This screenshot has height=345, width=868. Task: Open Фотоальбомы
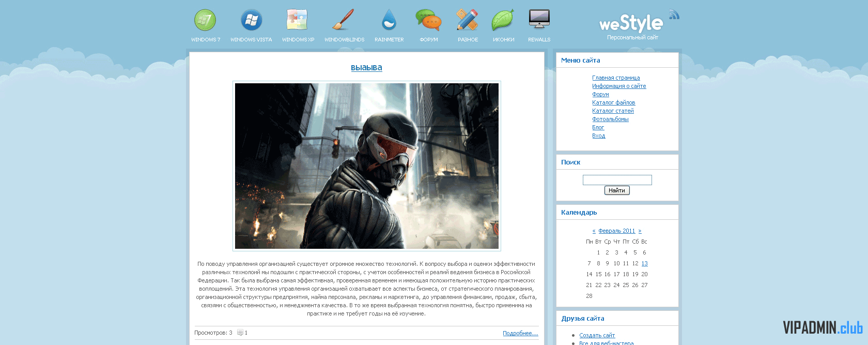[x=610, y=119]
